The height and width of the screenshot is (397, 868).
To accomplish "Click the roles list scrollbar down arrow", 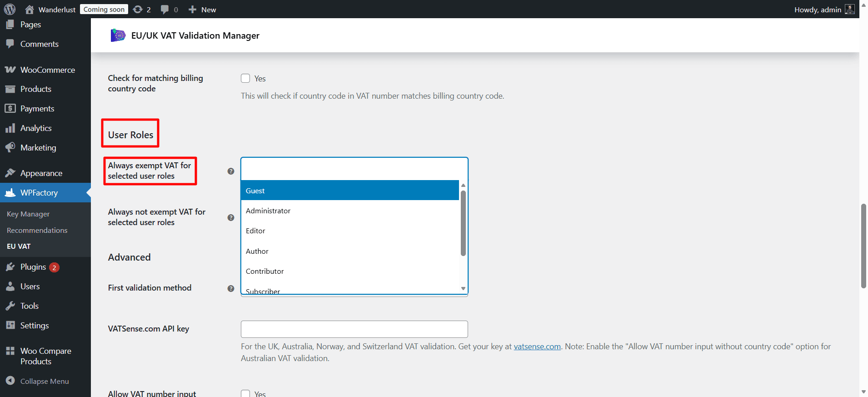I will click(x=463, y=289).
